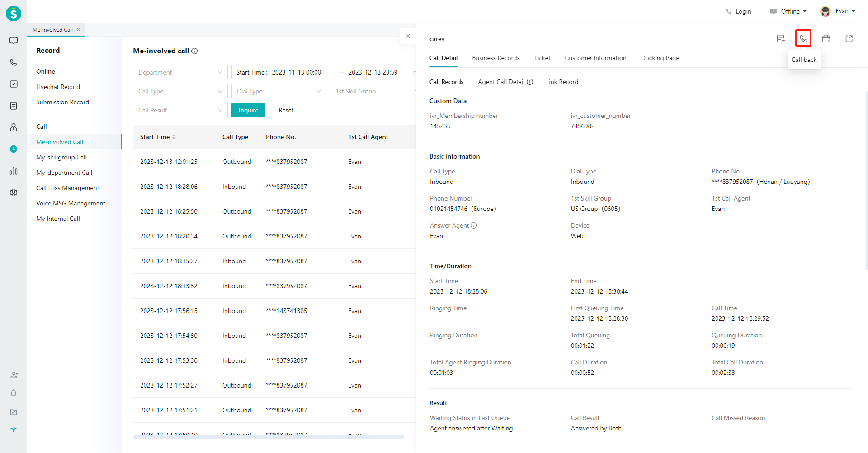The image size is (868, 453).
Task: Select the 2023-12-13 12:01:25 call row
Action: coord(274,162)
